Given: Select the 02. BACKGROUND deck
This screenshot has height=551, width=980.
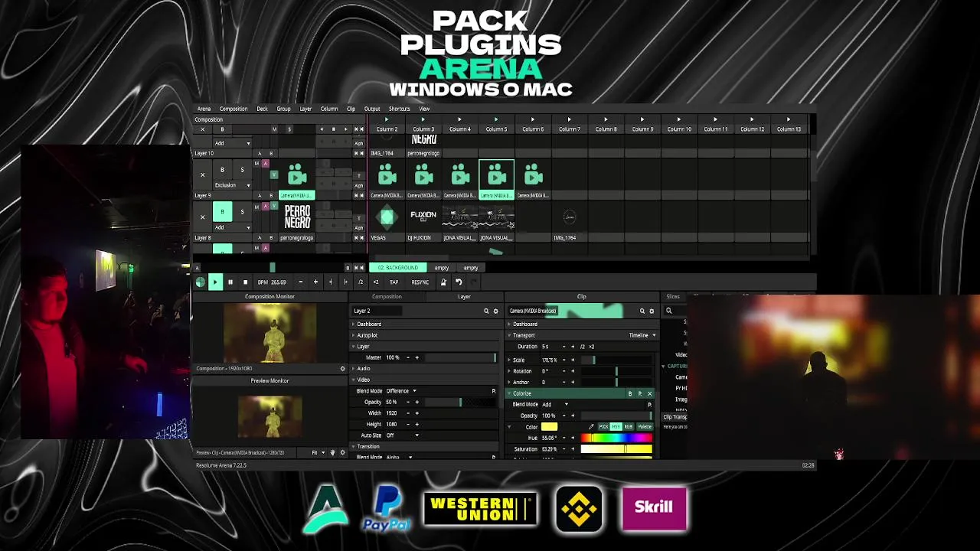Looking at the screenshot, I should point(398,268).
